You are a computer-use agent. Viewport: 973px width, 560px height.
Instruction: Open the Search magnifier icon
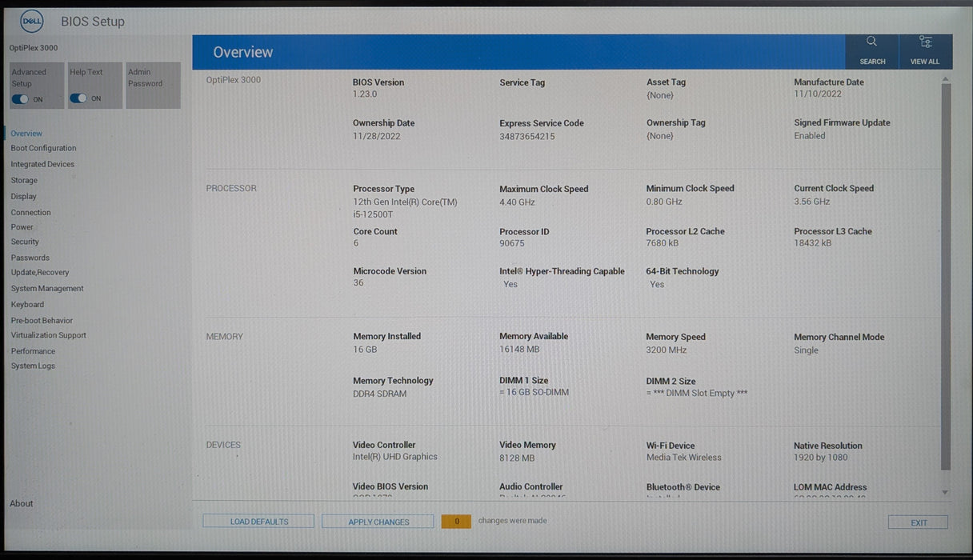tap(871, 42)
